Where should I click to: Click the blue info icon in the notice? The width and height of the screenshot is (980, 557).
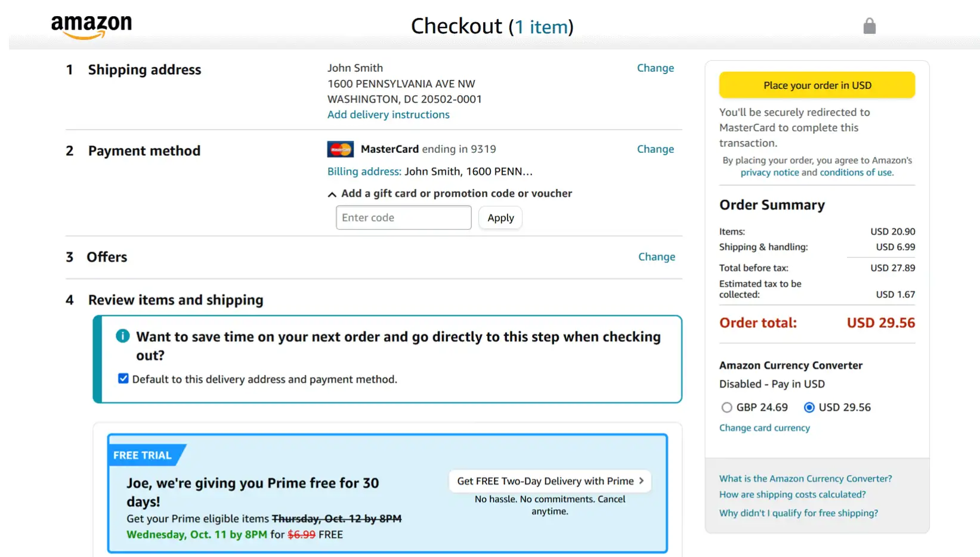tap(123, 336)
